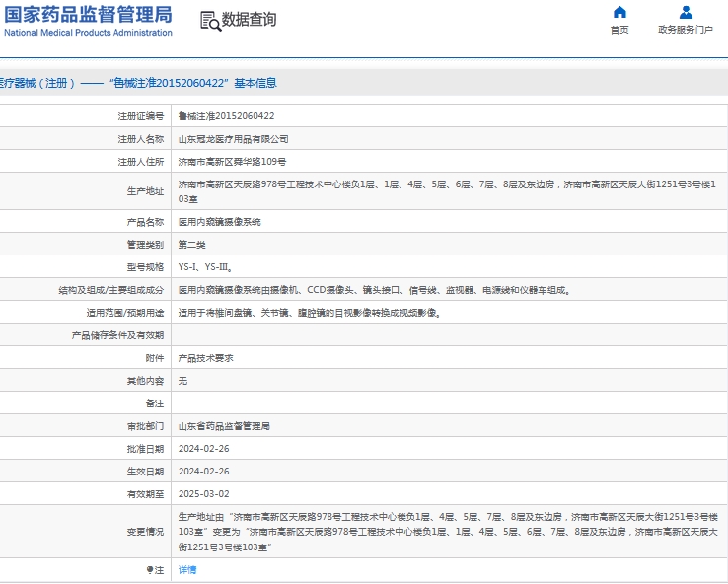Screen dimensions: 728x584
Task: Click the 数据查询 search document icon
Action: (210, 21)
